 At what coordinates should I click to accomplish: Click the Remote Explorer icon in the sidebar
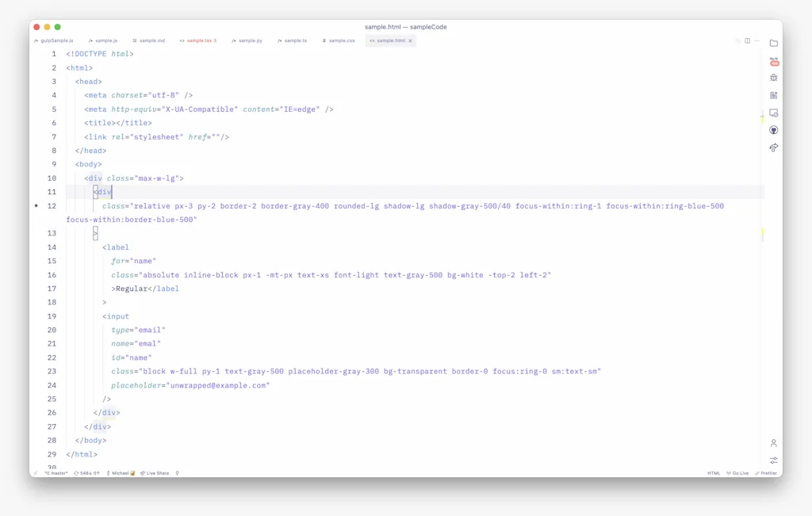(x=774, y=113)
